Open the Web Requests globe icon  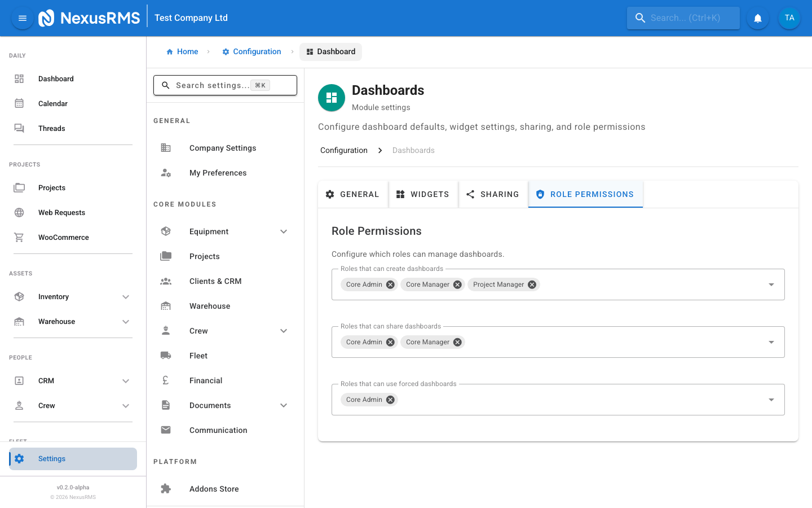click(x=19, y=212)
